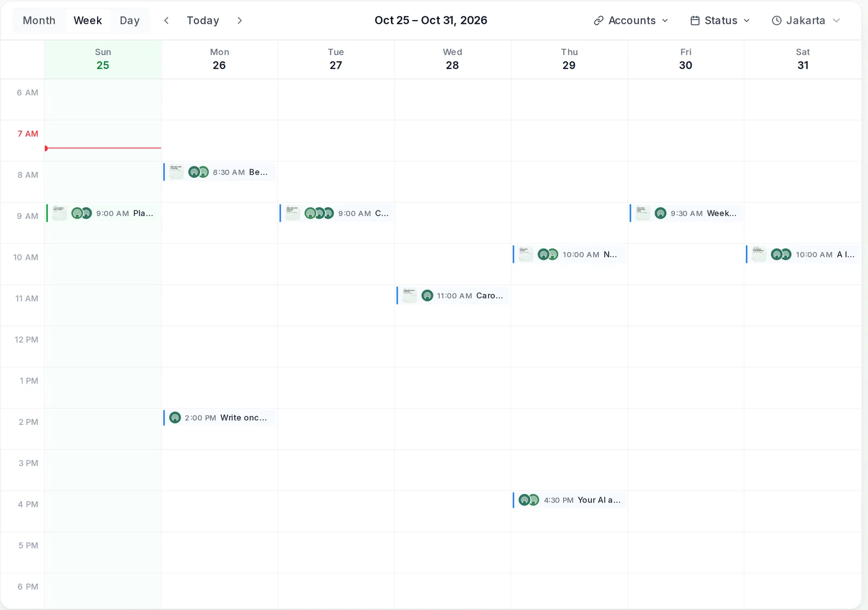Image resolution: width=868 pixels, height=610 pixels.
Task: Click the account avatar on Wednesday's 11:00 AM event
Action: 427,296
